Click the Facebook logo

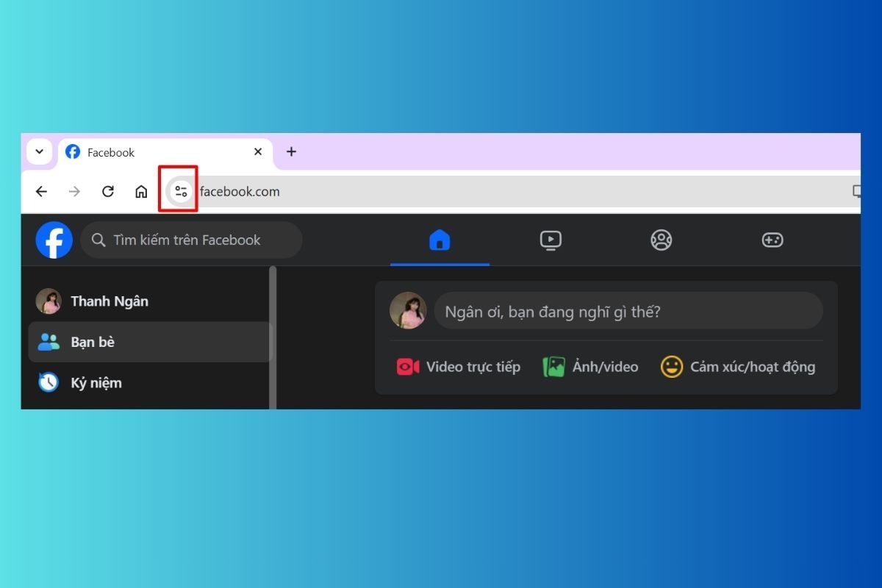pos(54,240)
